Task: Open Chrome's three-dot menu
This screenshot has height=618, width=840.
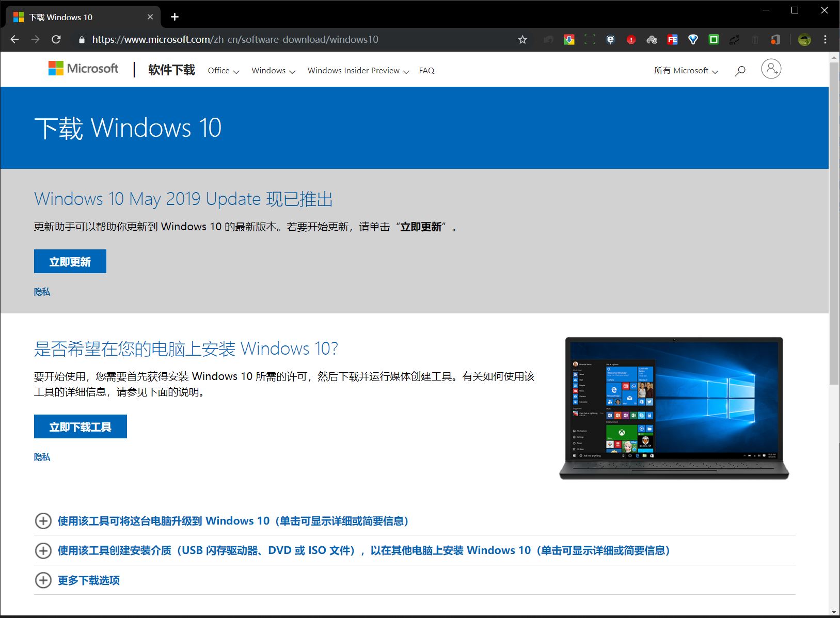Action: (825, 40)
